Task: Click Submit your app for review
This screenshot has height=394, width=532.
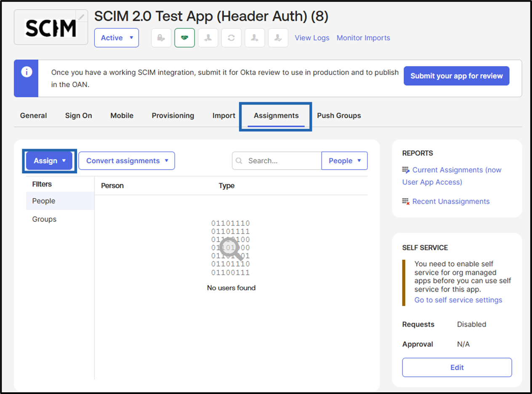Action: pyautogui.click(x=457, y=76)
